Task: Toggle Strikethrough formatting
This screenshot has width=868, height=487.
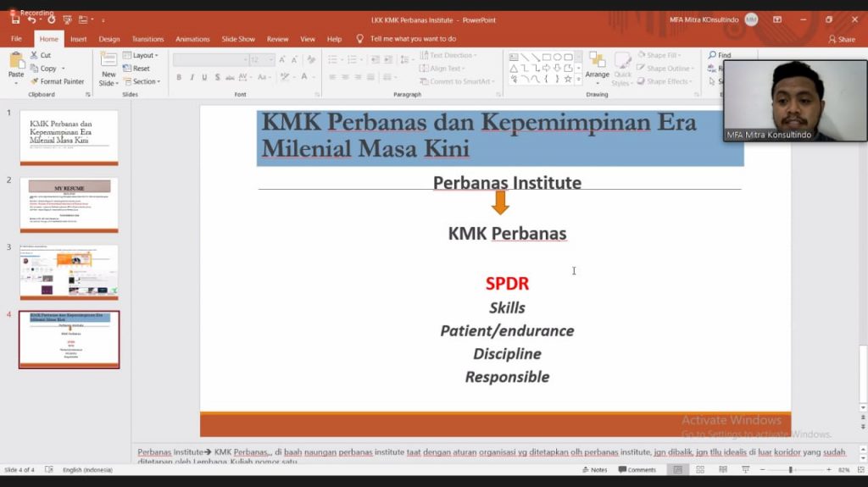Action: click(230, 77)
